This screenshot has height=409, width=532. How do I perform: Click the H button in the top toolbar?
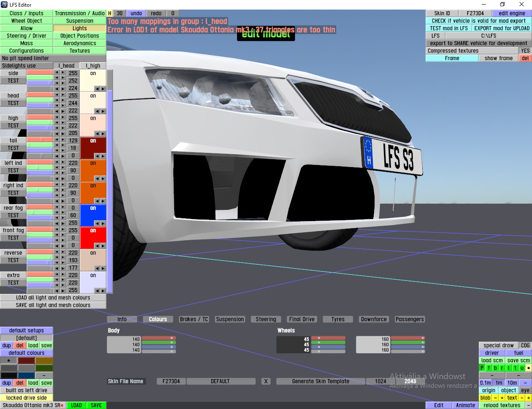click(110, 13)
